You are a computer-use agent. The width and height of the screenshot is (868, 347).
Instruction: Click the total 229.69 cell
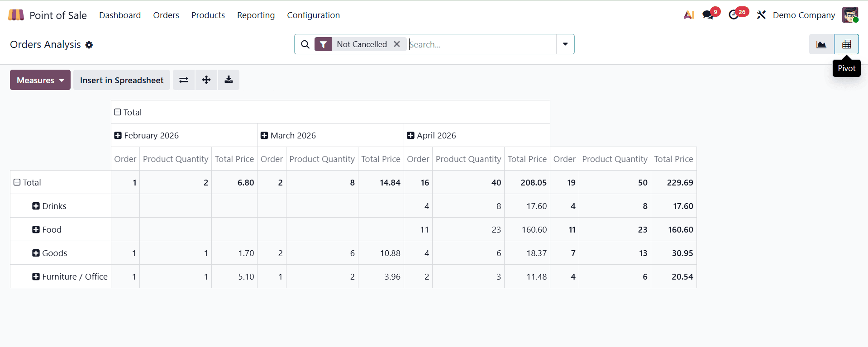(x=674, y=182)
